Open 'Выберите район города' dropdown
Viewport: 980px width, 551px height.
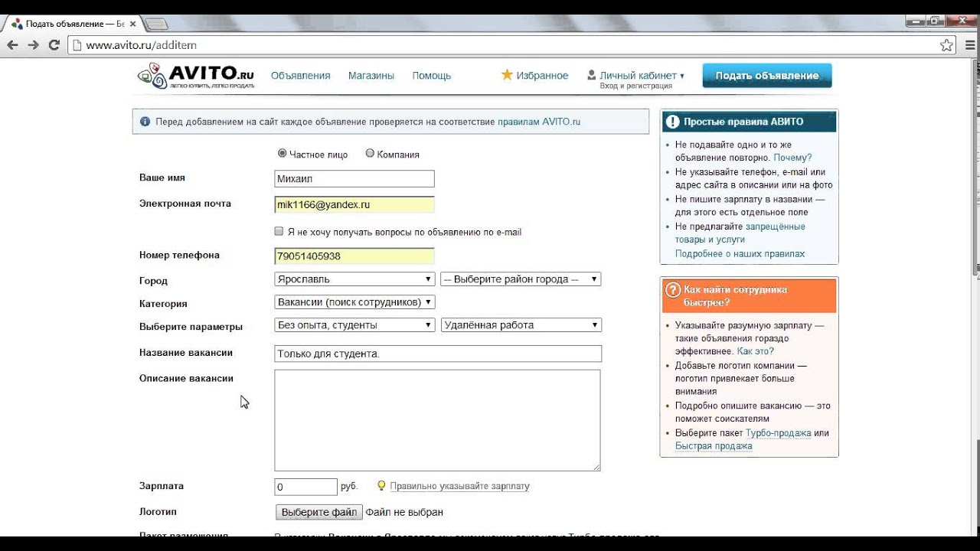point(521,279)
